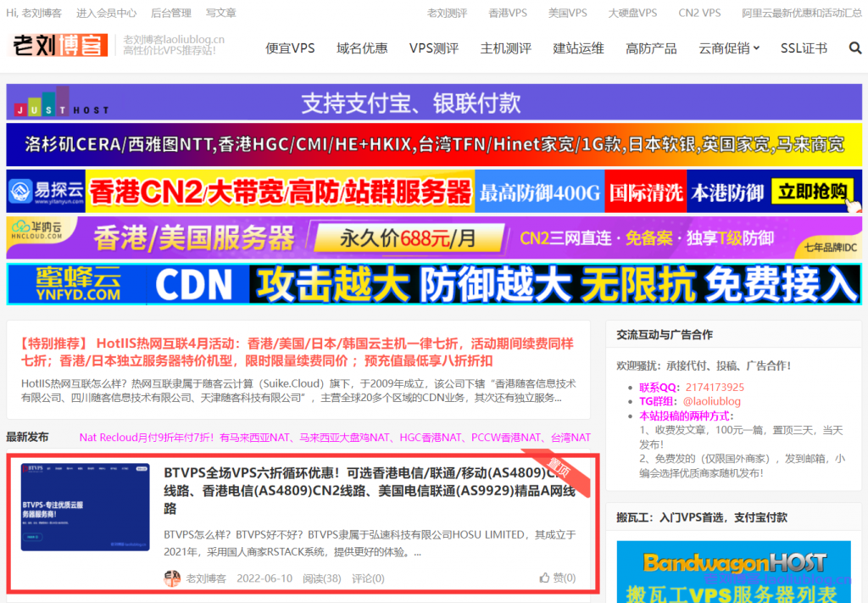Click the thumbs-up 赞 icon on BTVPS post
This screenshot has width=868, height=603.
coord(545,578)
